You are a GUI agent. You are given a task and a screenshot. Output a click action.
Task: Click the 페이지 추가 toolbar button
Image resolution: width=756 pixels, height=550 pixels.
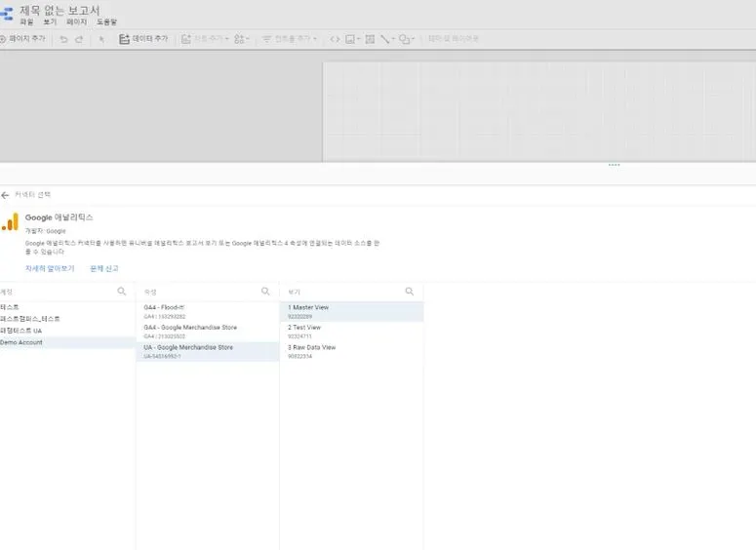(x=22, y=39)
